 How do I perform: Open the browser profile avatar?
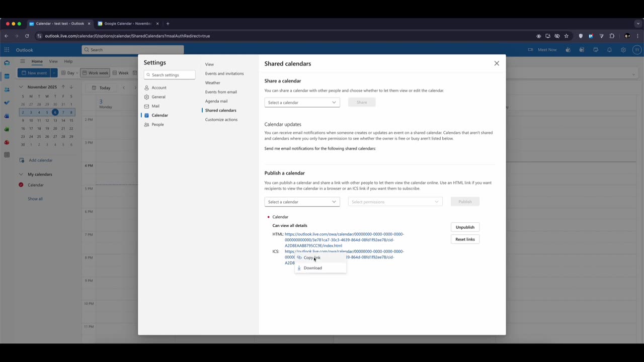[x=627, y=36]
